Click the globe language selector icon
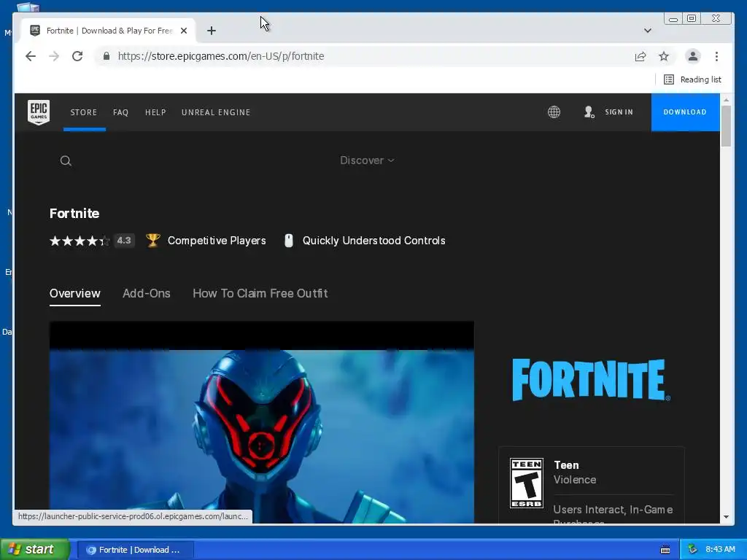The width and height of the screenshot is (747, 560). (554, 112)
